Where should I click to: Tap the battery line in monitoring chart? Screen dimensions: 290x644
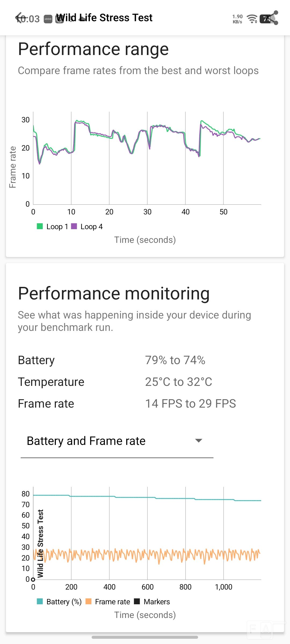tap(147, 497)
